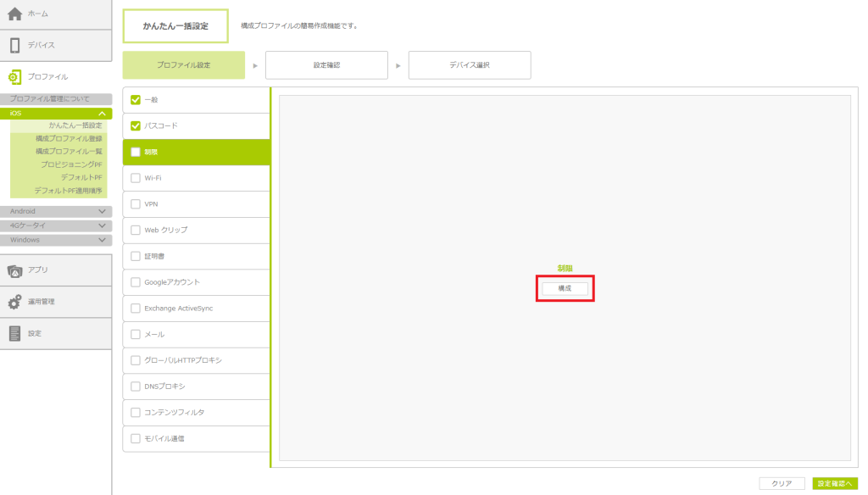The width and height of the screenshot is (868, 495).
Task: Open 設定 document icon
Action: (14, 333)
